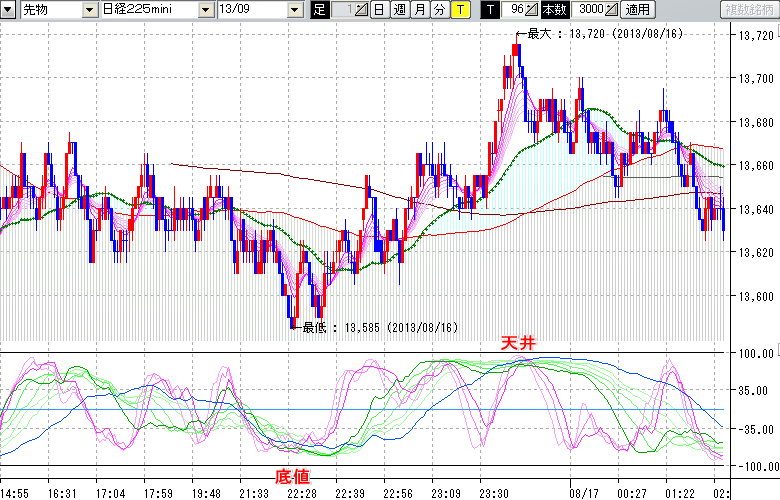Switch chart to monthly (月) timeframe
Screen dimensions: 780x500
419,10
